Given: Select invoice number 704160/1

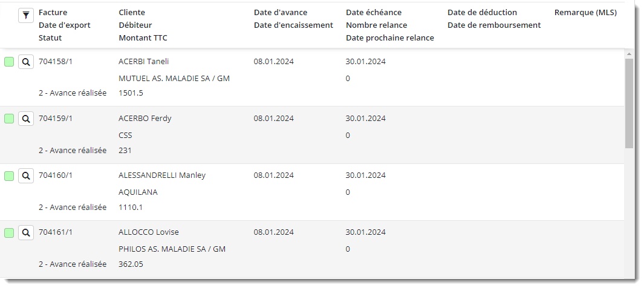Looking at the screenshot, I should [x=55, y=175].
